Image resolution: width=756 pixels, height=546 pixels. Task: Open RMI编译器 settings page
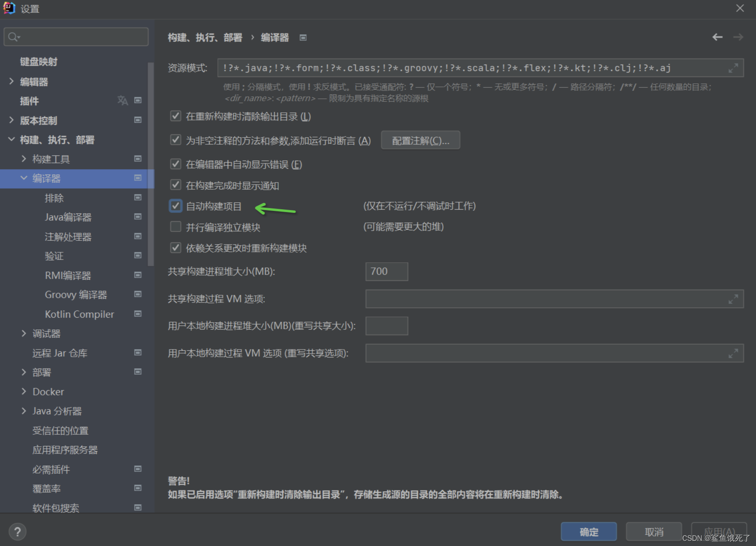coord(68,275)
